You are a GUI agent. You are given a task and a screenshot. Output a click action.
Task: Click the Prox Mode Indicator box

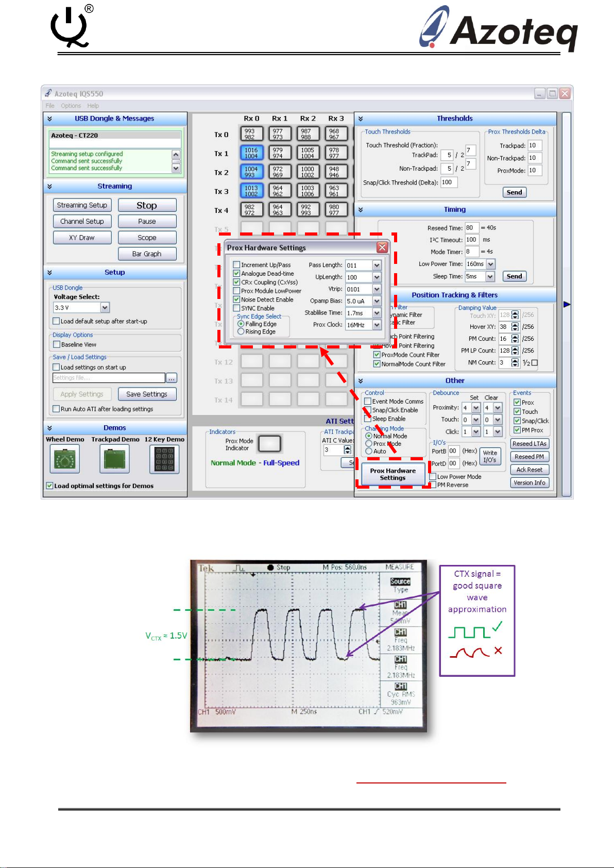tap(269, 443)
